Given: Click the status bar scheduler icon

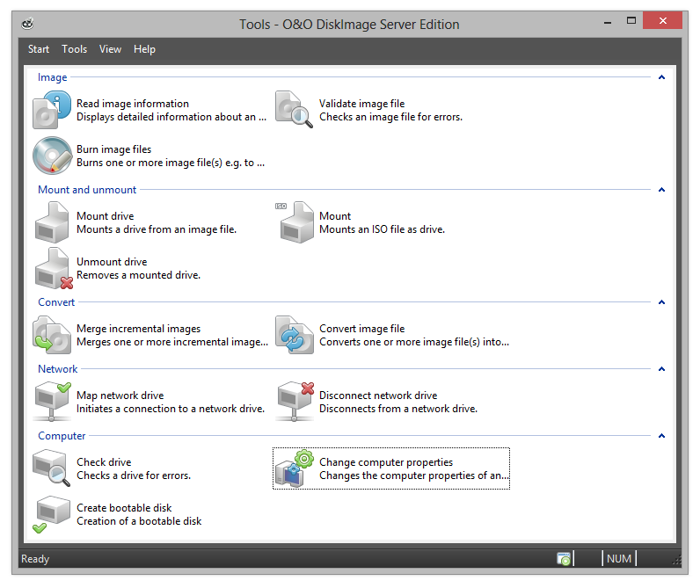Looking at the screenshot, I should pyautogui.click(x=564, y=558).
